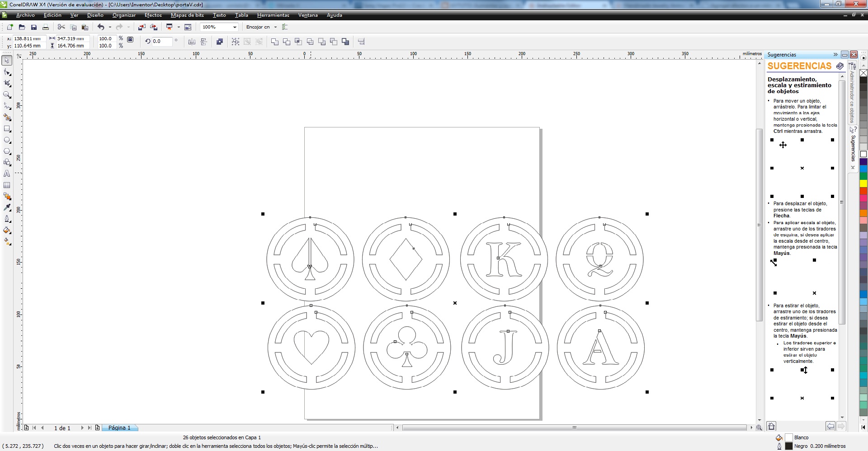The height and width of the screenshot is (451, 868).
Task: Click the canvas vertical scrollbar
Action: click(759, 225)
